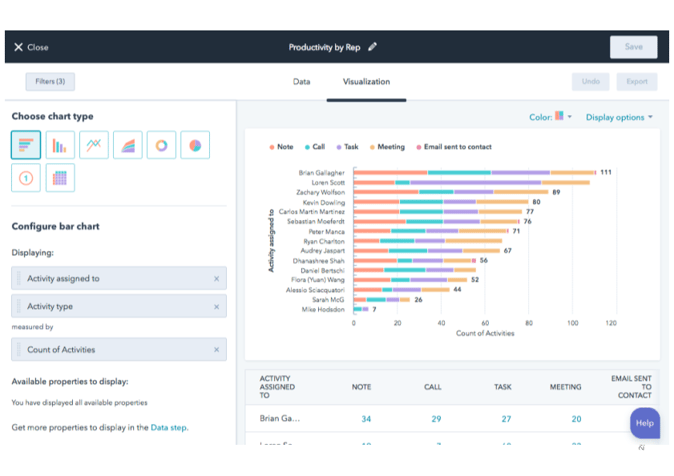
Task: Click the X icon beside Close
Action: (x=18, y=47)
